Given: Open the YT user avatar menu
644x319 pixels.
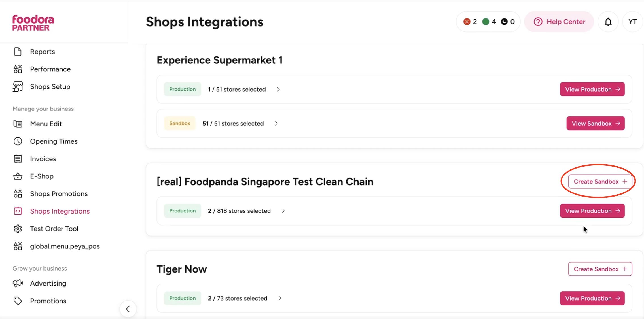Looking at the screenshot, I should [x=633, y=22].
